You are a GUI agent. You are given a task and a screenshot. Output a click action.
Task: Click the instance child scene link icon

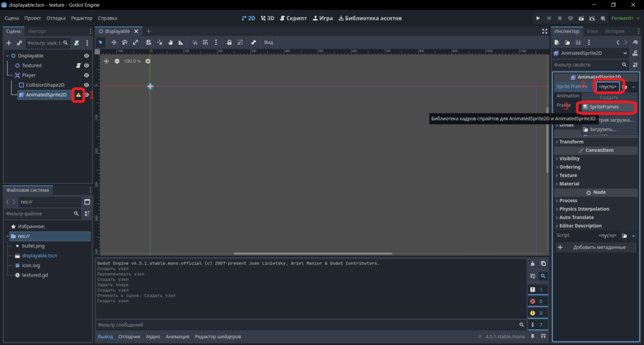[19, 43]
